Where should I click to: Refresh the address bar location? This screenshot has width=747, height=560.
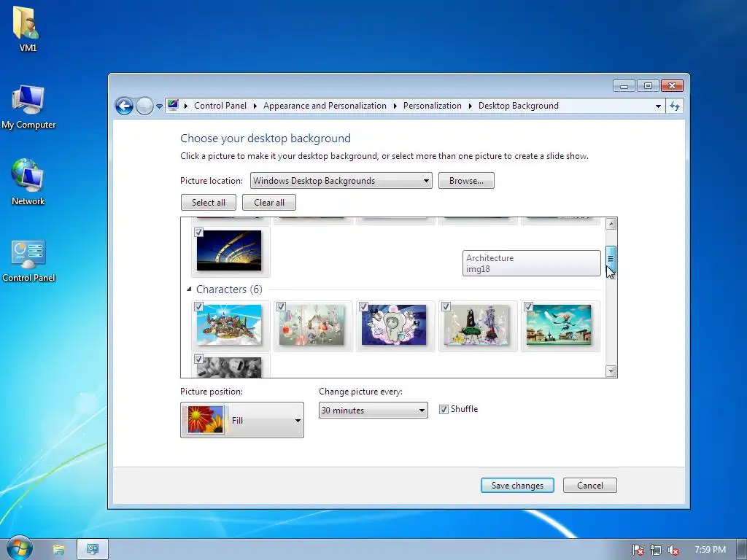coord(675,106)
